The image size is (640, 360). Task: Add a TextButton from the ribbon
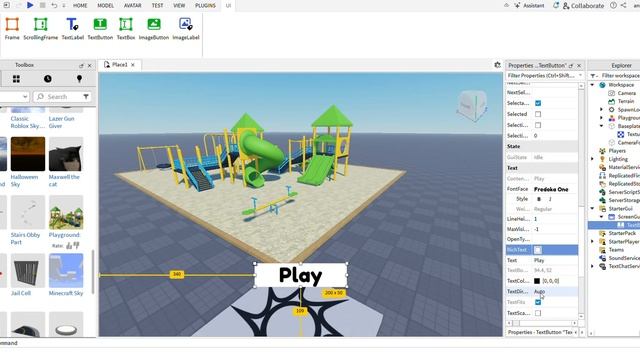[100, 29]
